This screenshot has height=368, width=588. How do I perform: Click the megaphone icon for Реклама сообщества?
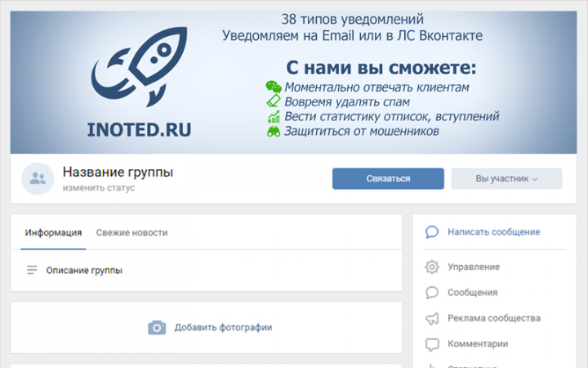click(x=432, y=318)
